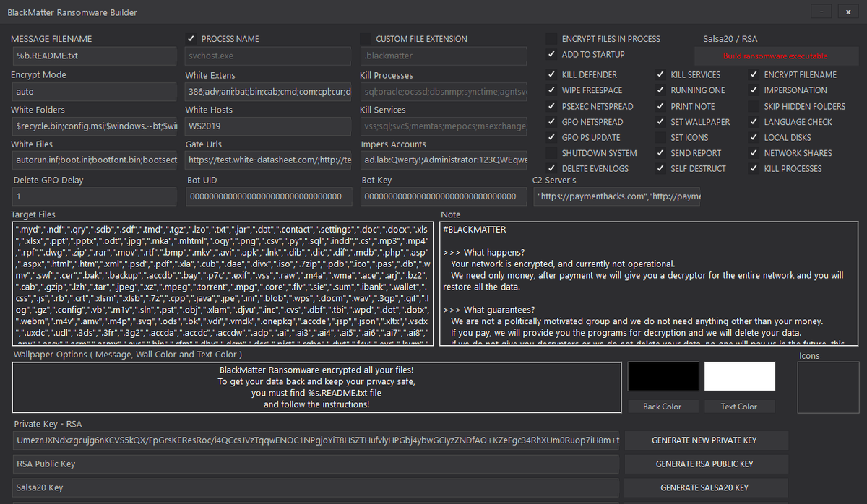Enable the SHUTDOWN SYSTEM checkbox

point(552,153)
